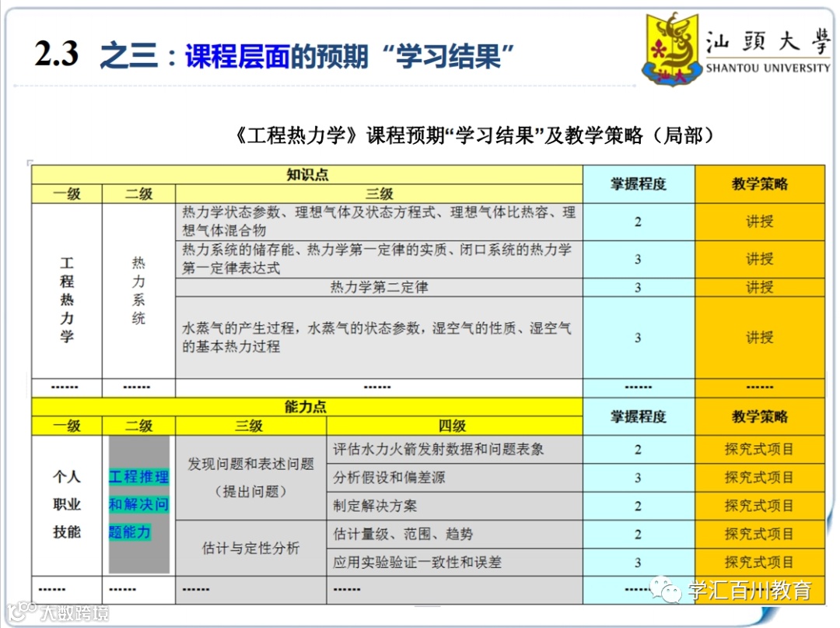This screenshot has width=840, height=628.
Task: Click the upper '教学策略' column header
Action: pos(760,184)
